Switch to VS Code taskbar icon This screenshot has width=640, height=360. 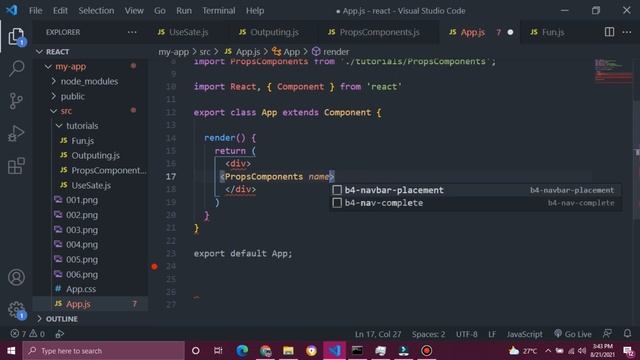(334, 351)
